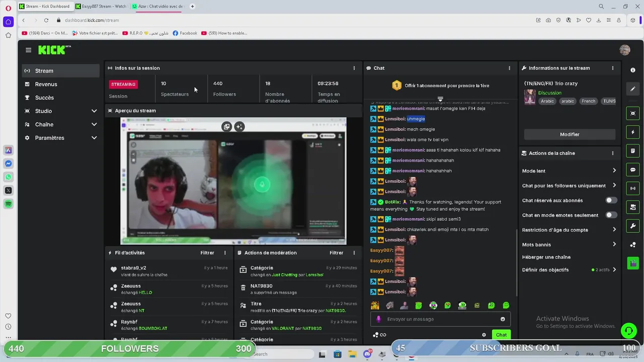Click the Arabic tag chip
The height and width of the screenshot is (362, 644).
pos(547,101)
